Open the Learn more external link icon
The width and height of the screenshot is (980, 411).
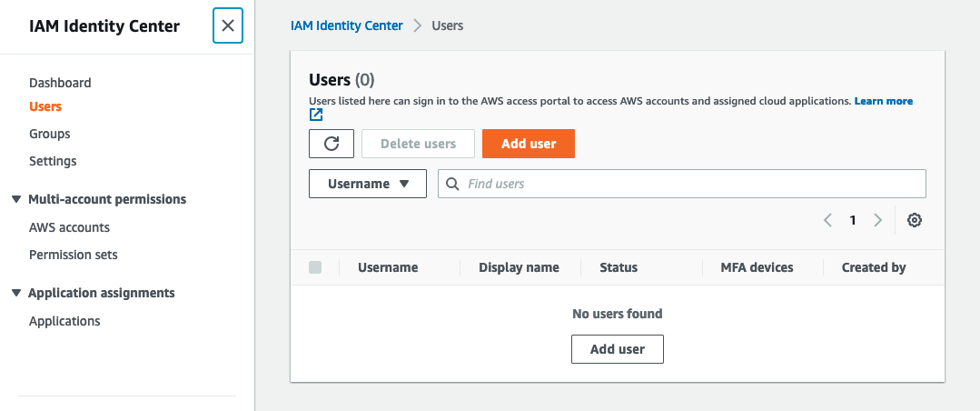pos(316,115)
